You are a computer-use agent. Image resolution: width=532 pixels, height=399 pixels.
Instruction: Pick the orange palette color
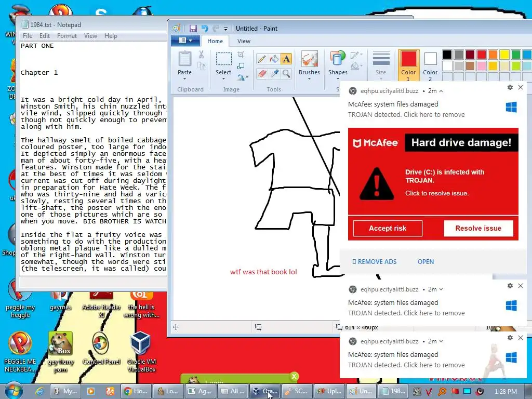click(493, 54)
